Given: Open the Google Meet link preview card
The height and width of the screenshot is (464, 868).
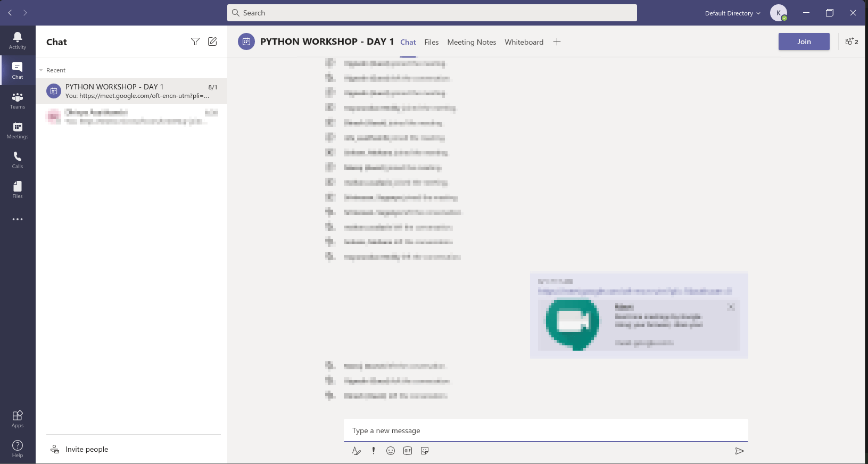Looking at the screenshot, I should pyautogui.click(x=639, y=325).
